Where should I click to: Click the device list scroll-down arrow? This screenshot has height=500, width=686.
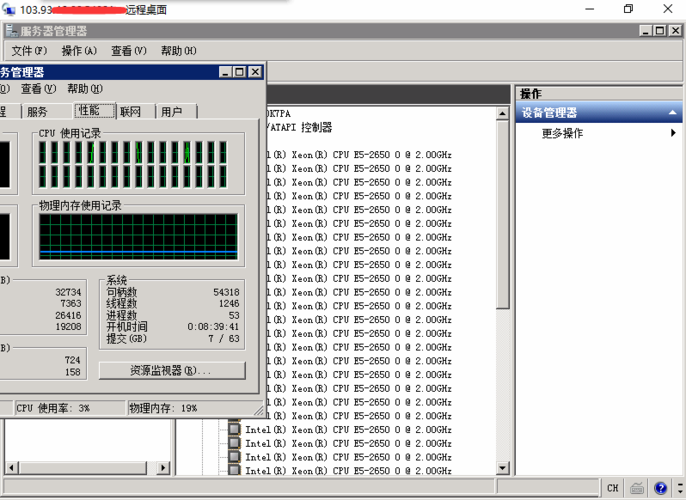pyautogui.click(x=502, y=468)
